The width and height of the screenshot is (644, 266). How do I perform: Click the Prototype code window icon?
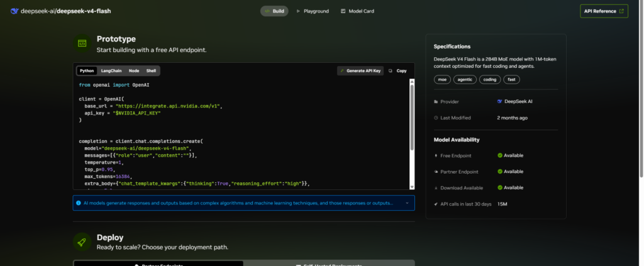(82, 43)
